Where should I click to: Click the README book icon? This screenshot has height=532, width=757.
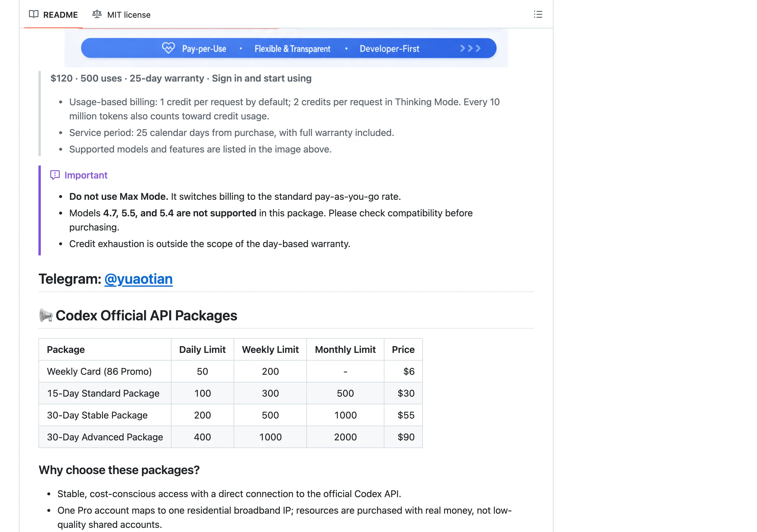(34, 14)
